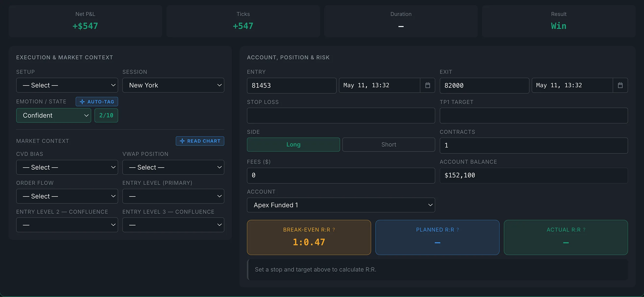Viewport: 644px width, 297px height.
Task: Expand the CVD Bias dropdown
Action: (x=67, y=167)
